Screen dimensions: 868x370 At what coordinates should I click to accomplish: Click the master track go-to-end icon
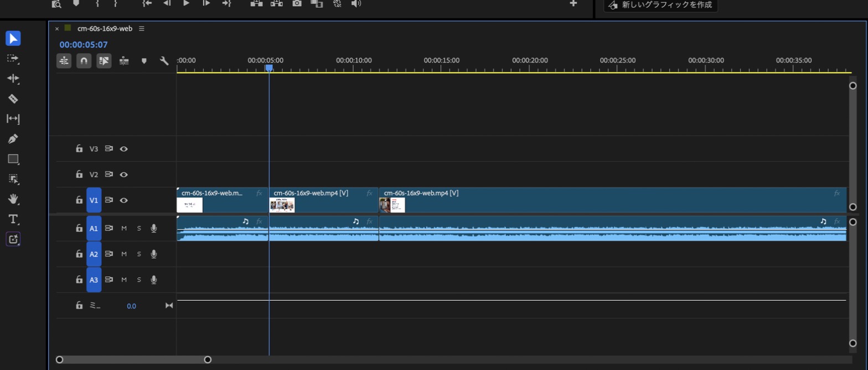pos(169,306)
